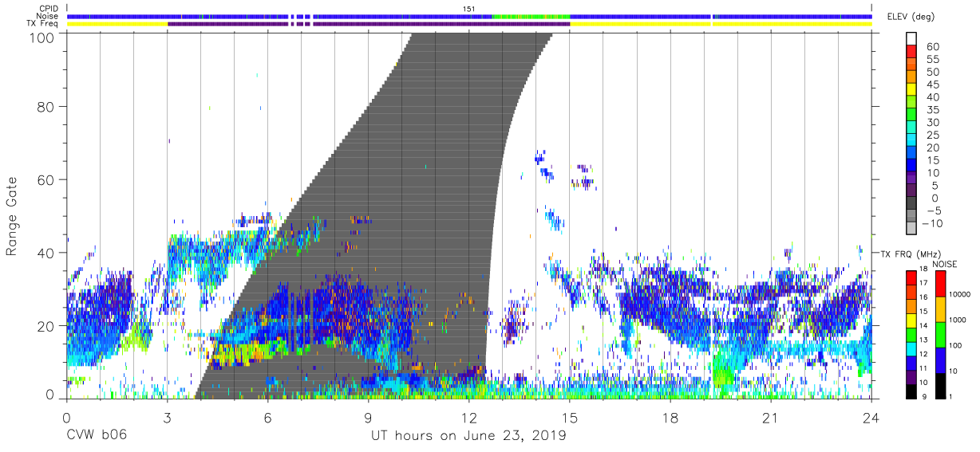
Task: Click the 10000 label on NOISE scale
Action: pos(959,295)
